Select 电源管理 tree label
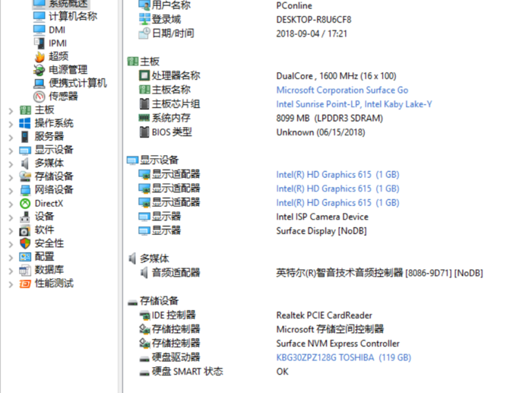This screenshot has width=532, height=393. (68, 70)
